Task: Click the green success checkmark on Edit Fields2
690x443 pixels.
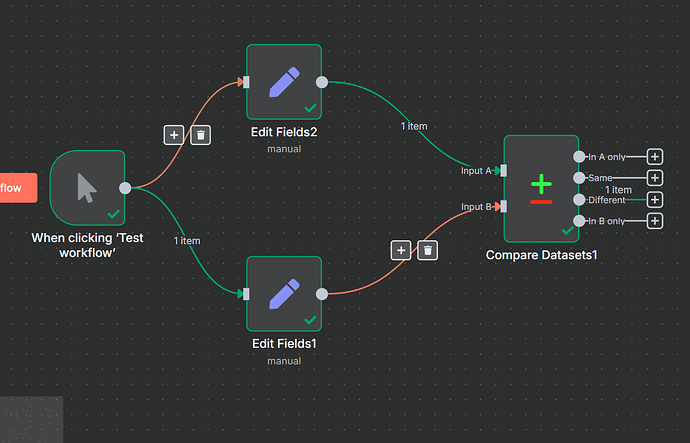Action: (310, 108)
